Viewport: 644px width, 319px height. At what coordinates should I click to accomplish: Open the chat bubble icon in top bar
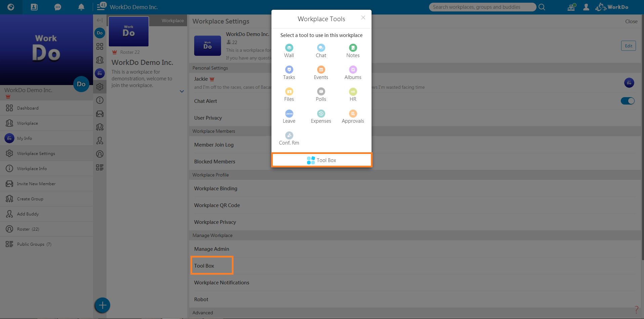58,7
